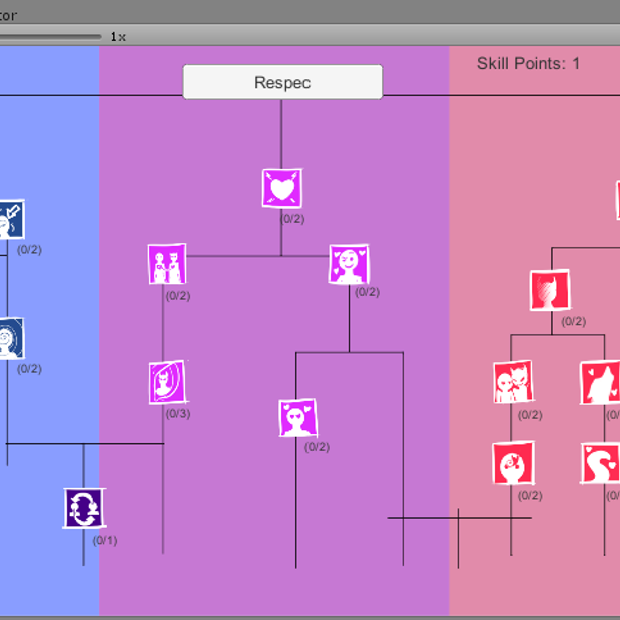Click (0/2) counter under person-with-devil skill
This screenshot has width=620, height=620.
530,415
